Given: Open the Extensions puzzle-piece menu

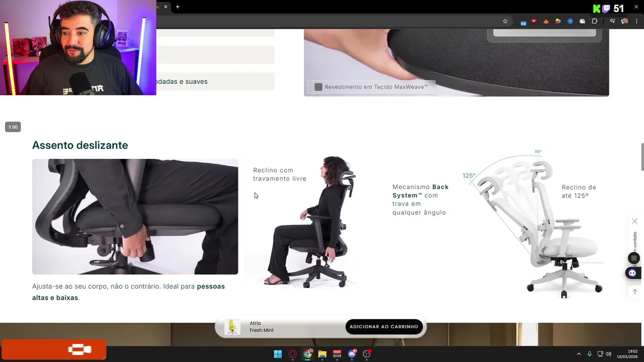Looking at the screenshot, I should [x=595, y=21].
